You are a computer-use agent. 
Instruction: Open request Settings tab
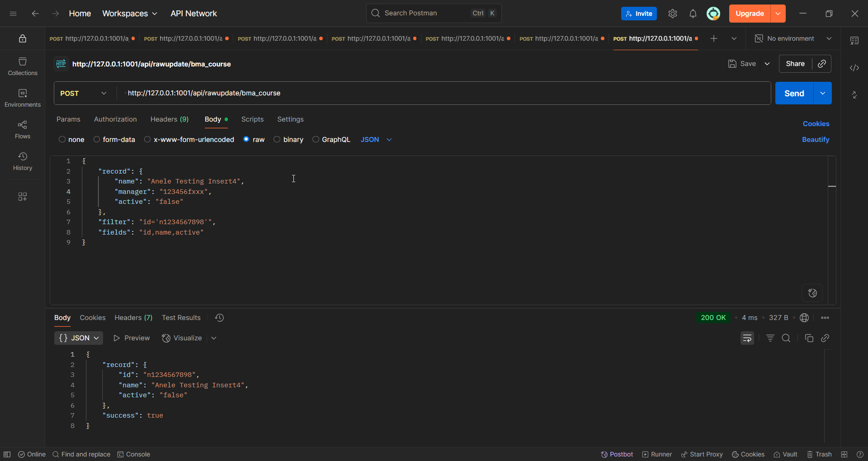tap(290, 119)
